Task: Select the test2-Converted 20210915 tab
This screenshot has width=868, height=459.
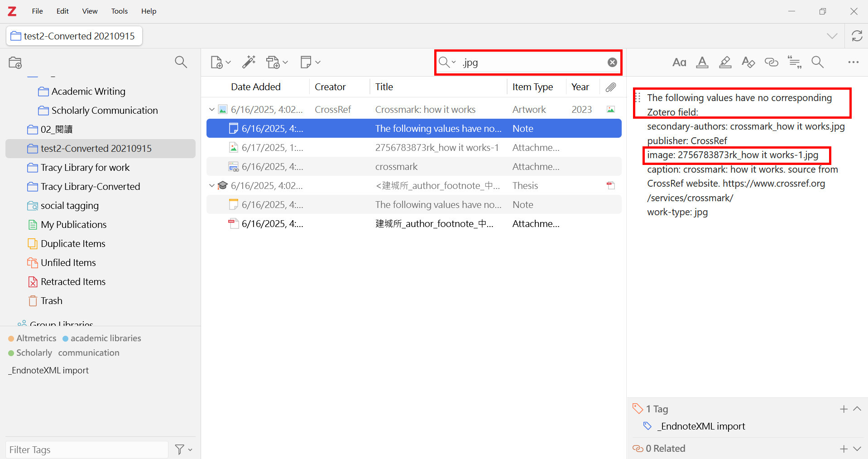Action: coord(74,36)
